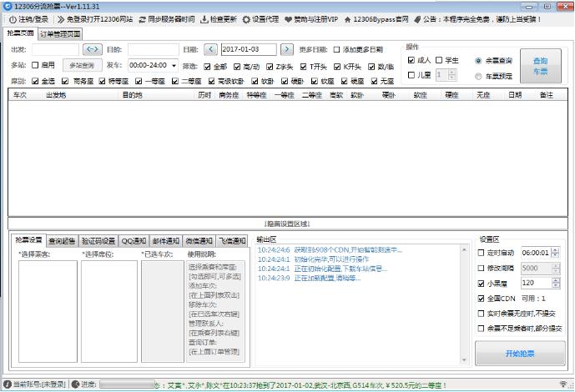Open 12306 website via 免登录打开12306网站
Viewport: 575px width, 392px height.
pos(61,18)
